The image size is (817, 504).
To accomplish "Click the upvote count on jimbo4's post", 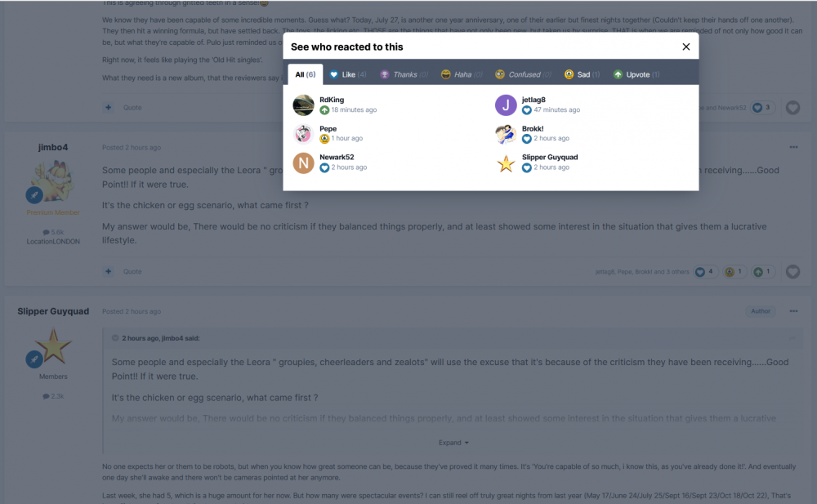I will (763, 272).
